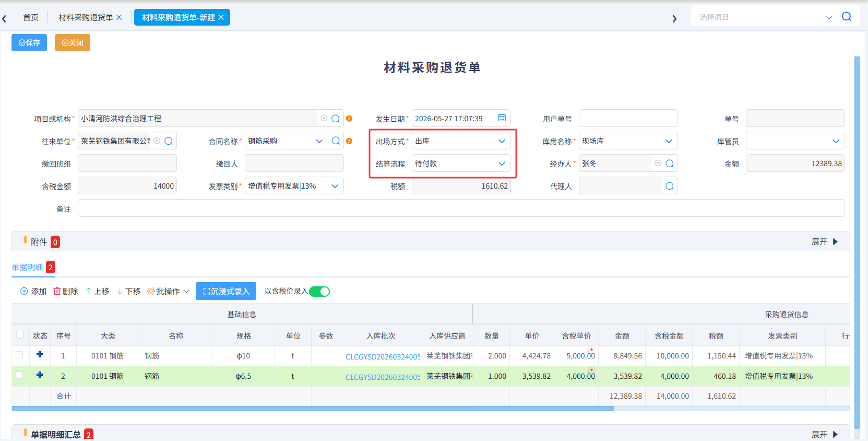Close the 材料采购退货单-新建 tab
Image resolution: width=868 pixels, height=441 pixels.
pyautogui.click(x=221, y=17)
